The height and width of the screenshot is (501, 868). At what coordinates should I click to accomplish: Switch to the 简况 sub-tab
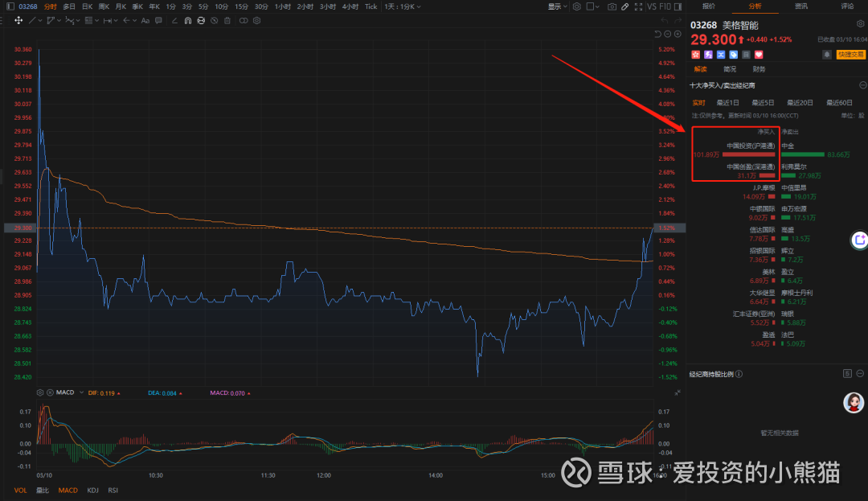pos(730,69)
